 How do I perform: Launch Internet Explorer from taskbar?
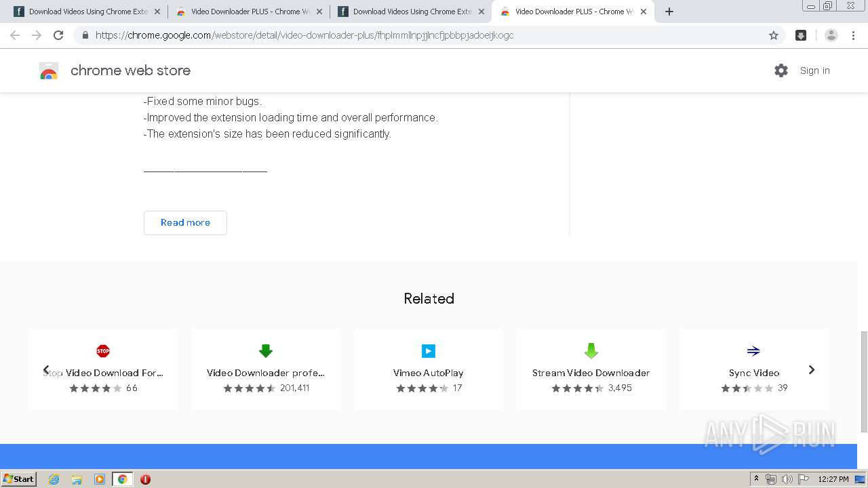(x=54, y=479)
